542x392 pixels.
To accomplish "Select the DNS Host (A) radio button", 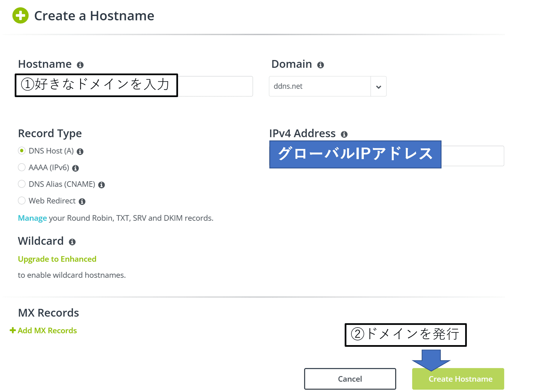I will [x=22, y=151].
